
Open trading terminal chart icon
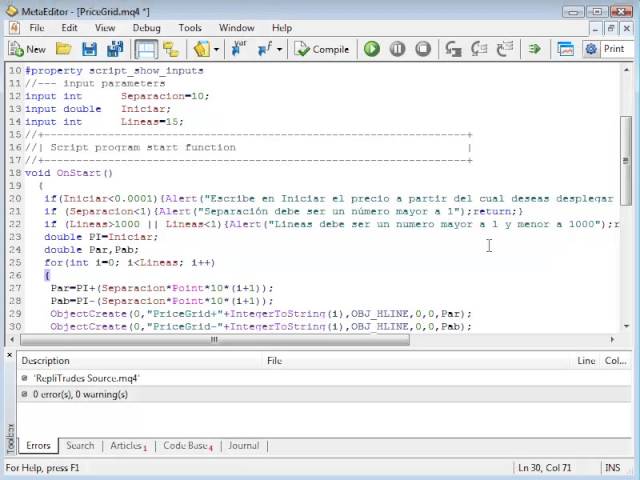pos(565,49)
